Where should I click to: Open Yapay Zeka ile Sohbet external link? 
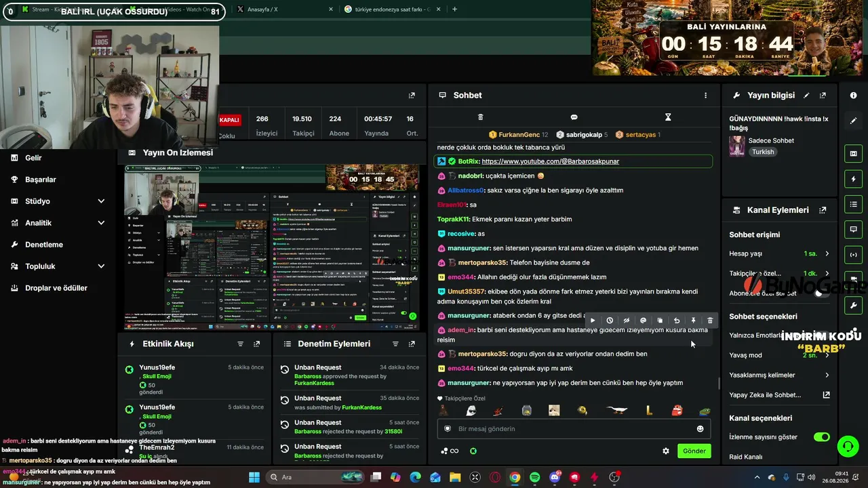827,395
